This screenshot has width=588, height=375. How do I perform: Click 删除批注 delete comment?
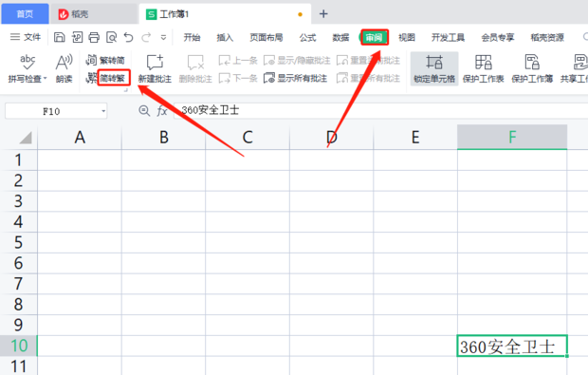pyautogui.click(x=195, y=68)
